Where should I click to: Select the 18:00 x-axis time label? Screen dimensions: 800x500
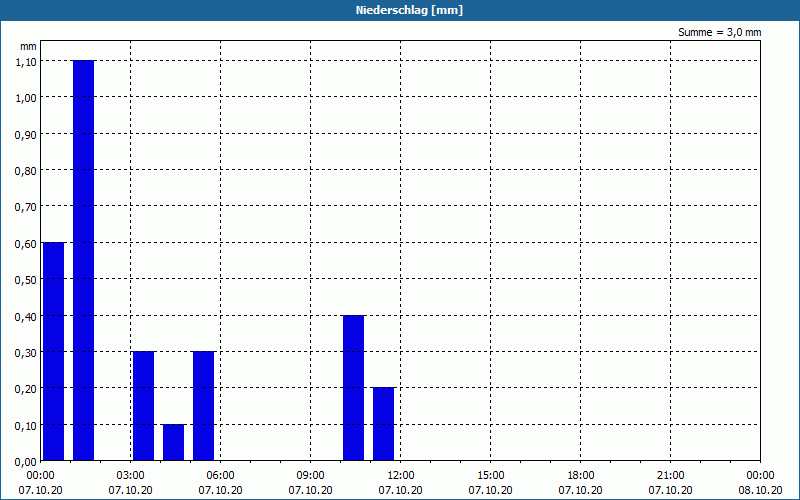(581, 476)
